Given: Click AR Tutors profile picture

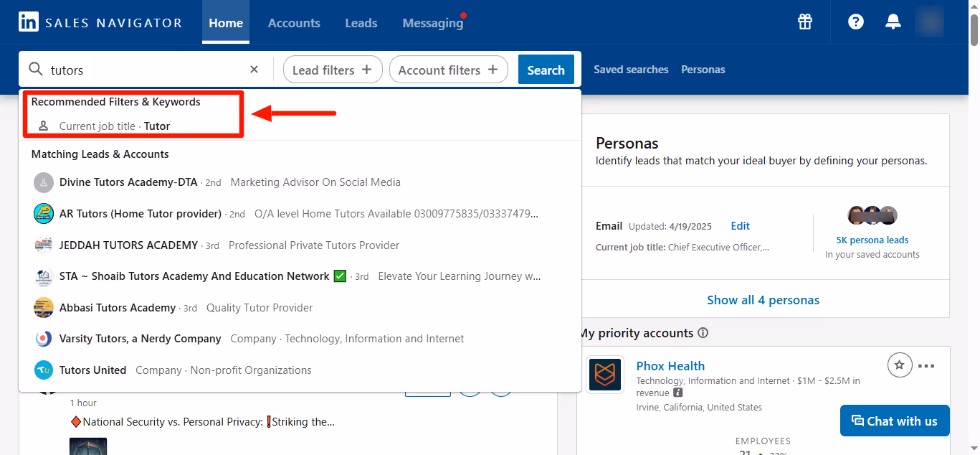Looking at the screenshot, I should 44,214.
